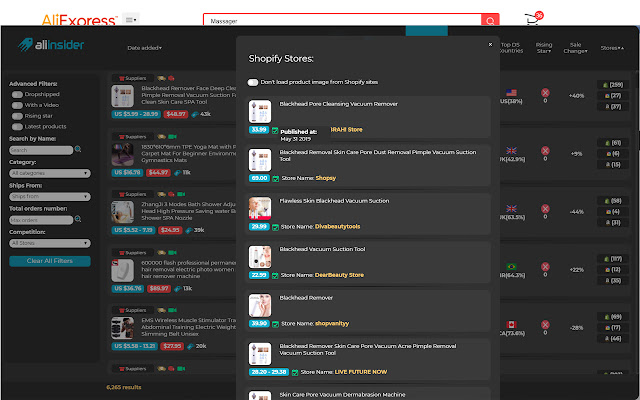Click Shopify stores count (117) badge
640x400 pixels.
613,259
